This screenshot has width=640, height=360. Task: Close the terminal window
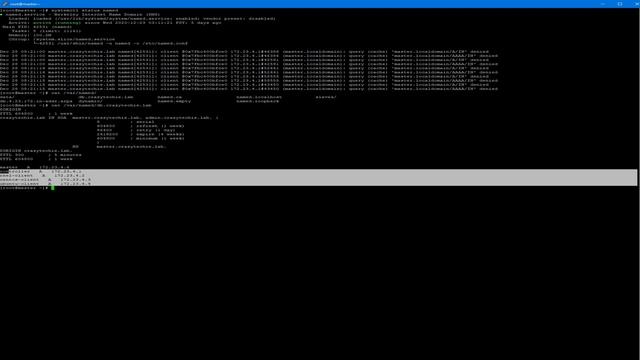coord(636,4)
